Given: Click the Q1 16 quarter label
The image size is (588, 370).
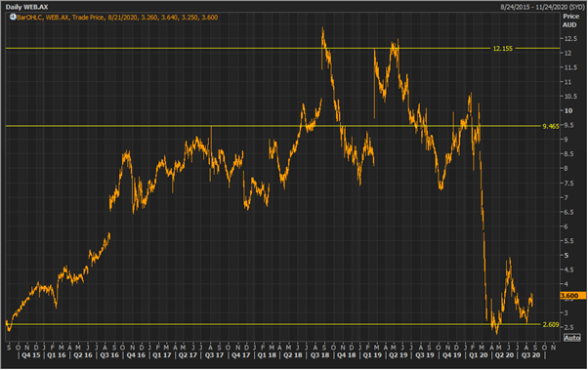Looking at the screenshot, I should pyautogui.click(x=57, y=355).
